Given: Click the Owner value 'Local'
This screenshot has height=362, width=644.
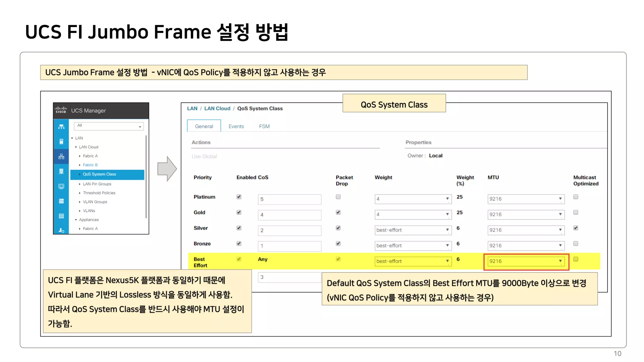Looking at the screenshot, I should click(x=436, y=156).
